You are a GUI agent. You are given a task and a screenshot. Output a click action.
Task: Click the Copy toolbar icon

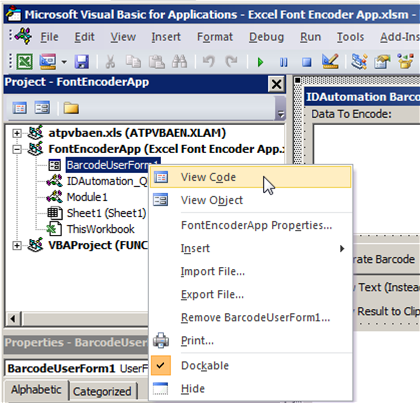(133, 62)
